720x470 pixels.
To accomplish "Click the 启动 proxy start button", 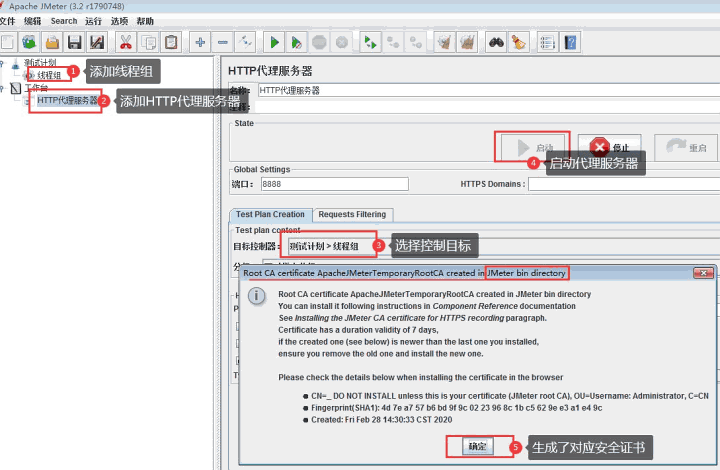I will click(x=533, y=147).
